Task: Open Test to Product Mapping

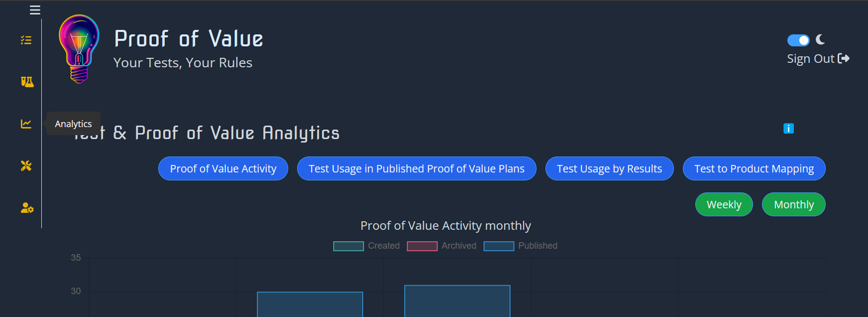Action: tap(754, 168)
